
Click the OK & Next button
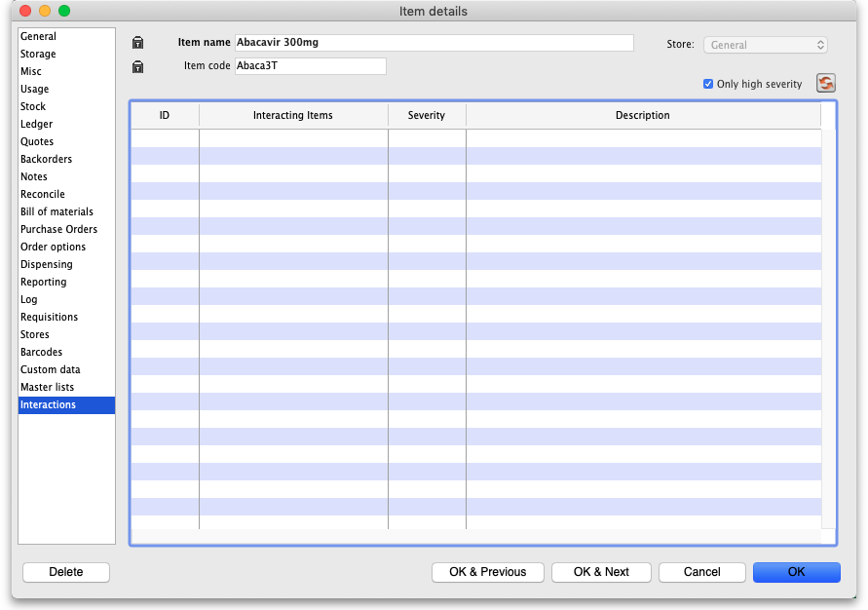click(x=601, y=572)
